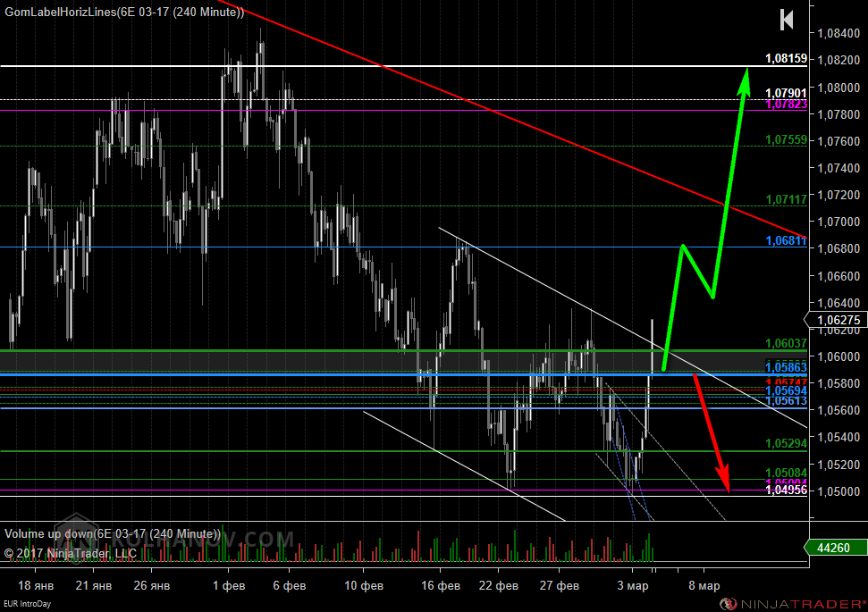Click the 1,05400 price axis tick
This screenshot has height=612, width=868.
(839, 437)
